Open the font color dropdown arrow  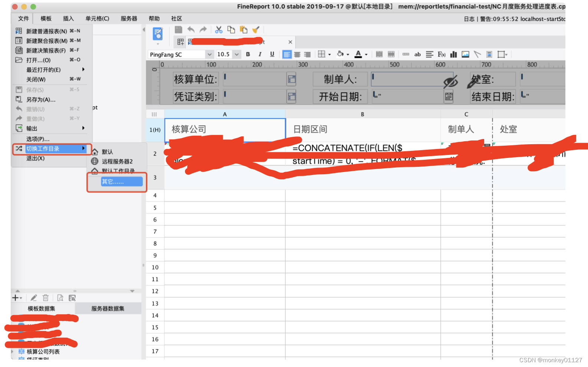[x=366, y=55]
